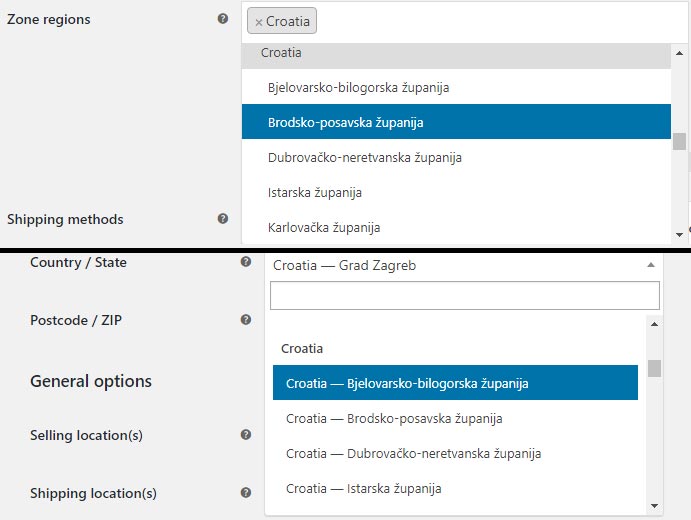The width and height of the screenshot is (691, 520).
Task: Click help icon next to Shipping location(s)
Action: (246, 493)
